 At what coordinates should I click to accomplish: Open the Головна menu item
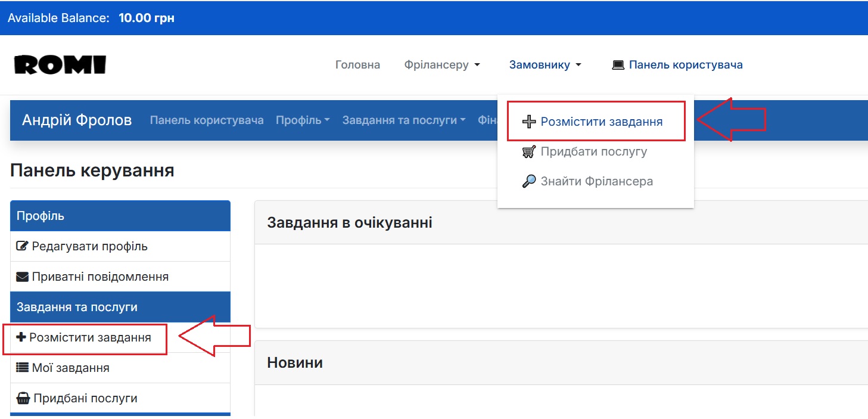tap(357, 64)
